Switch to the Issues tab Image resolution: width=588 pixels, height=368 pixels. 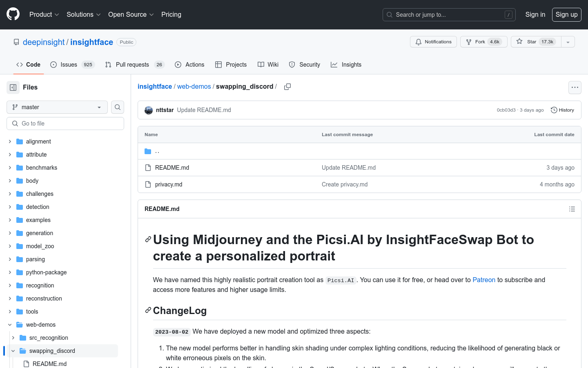pyautogui.click(x=73, y=65)
